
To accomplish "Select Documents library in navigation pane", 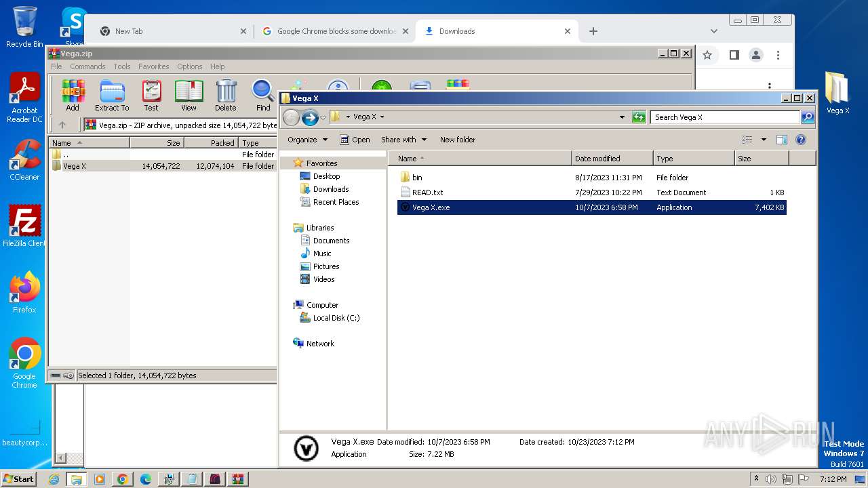I will tap(331, 241).
